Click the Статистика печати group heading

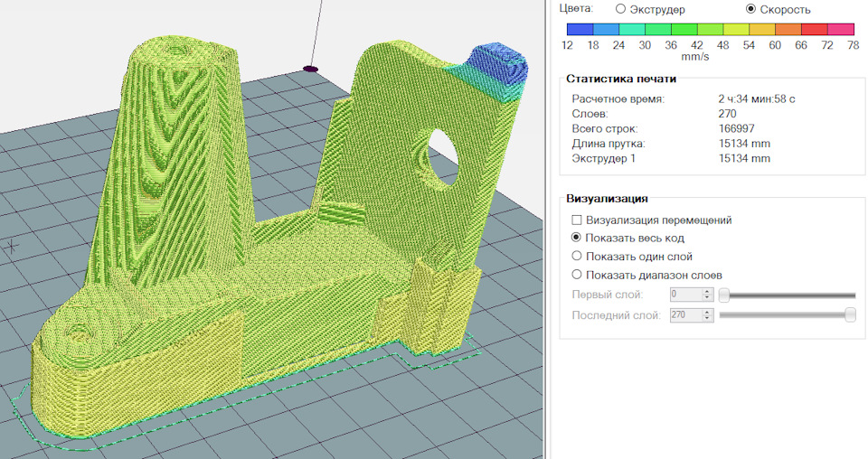click(621, 79)
